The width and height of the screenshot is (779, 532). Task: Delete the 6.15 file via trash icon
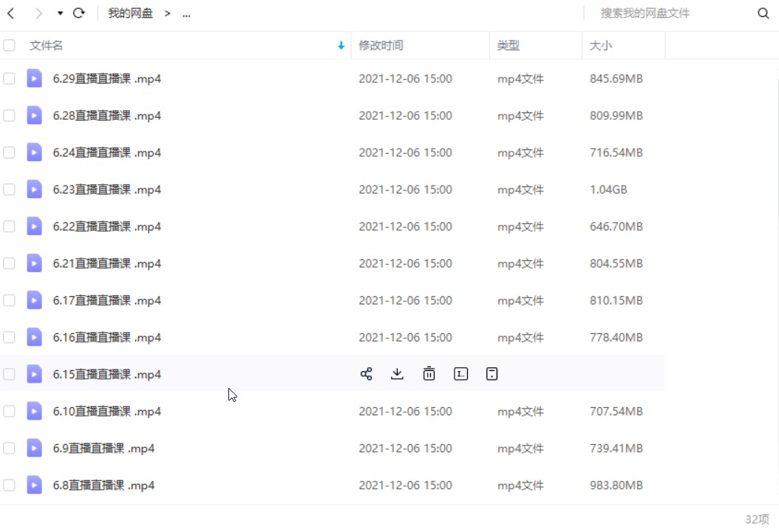tap(429, 374)
